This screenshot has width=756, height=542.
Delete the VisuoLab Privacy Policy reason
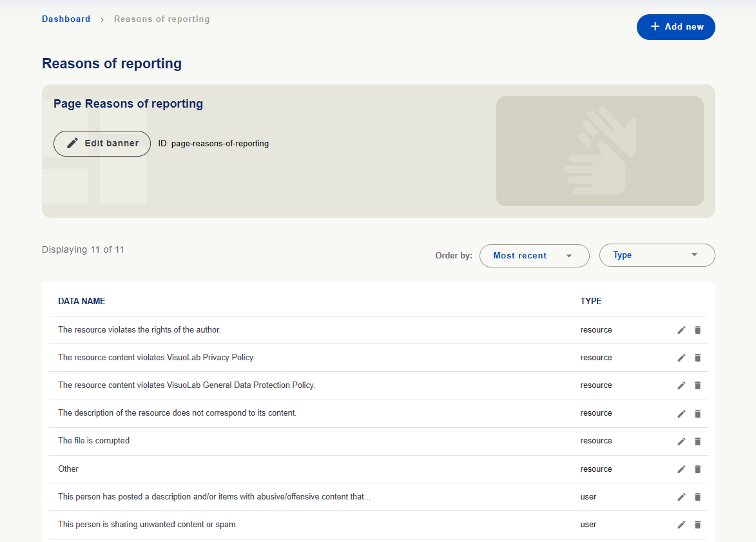(697, 358)
